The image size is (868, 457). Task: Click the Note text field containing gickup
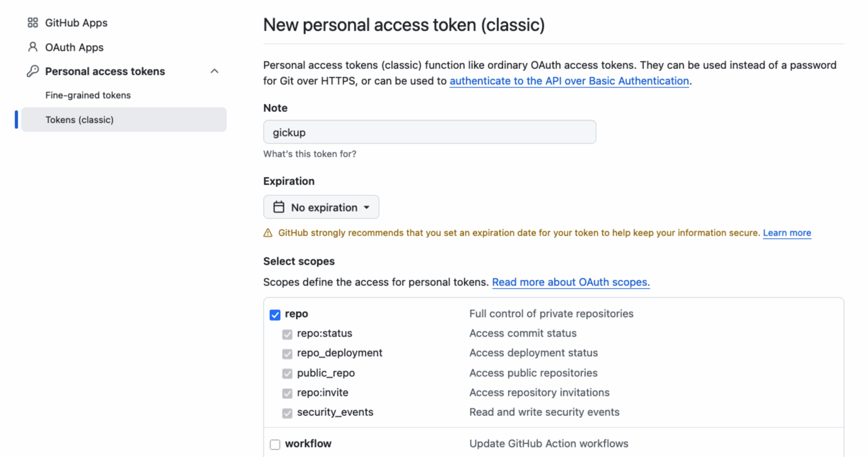pyautogui.click(x=429, y=132)
